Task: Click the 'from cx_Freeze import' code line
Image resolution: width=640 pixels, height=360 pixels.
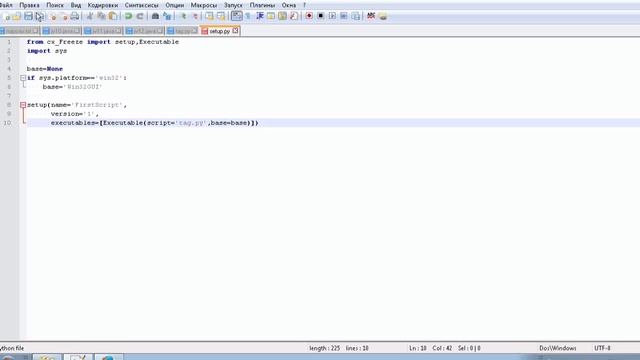Action: [x=103, y=42]
